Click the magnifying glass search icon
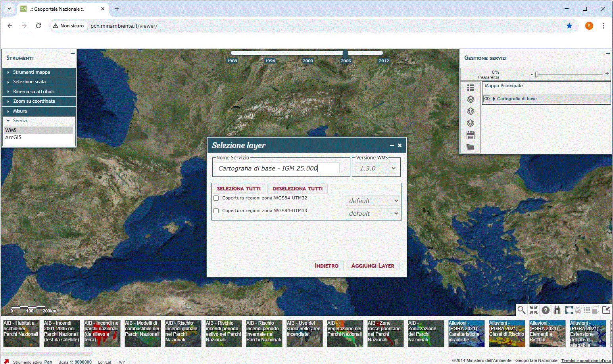 (521, 310)
